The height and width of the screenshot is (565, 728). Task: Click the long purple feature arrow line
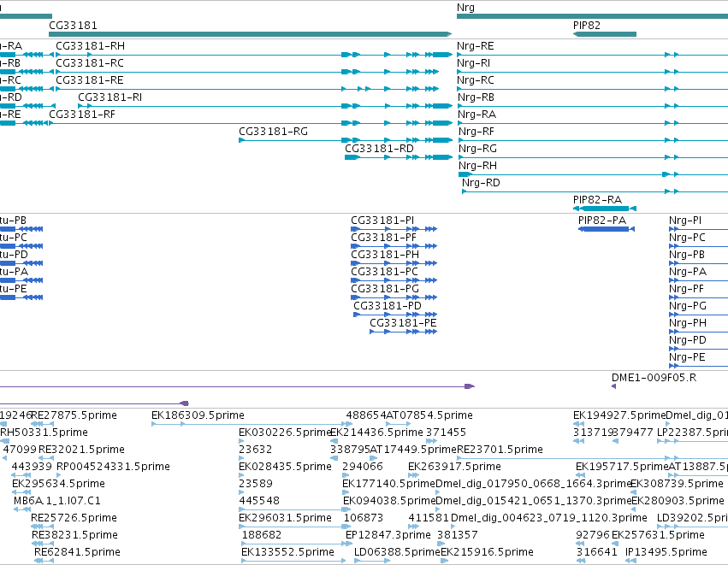point(237,386)
